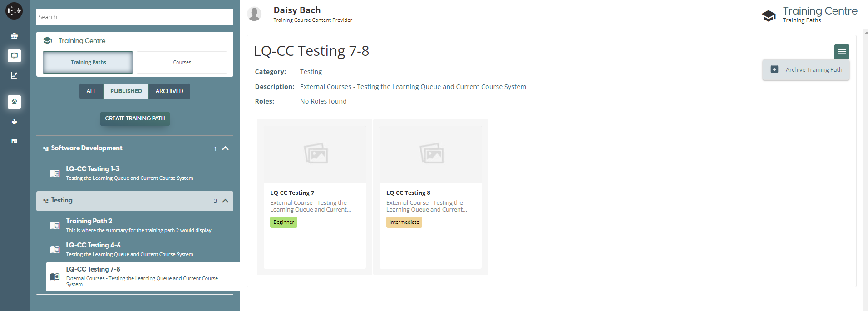Open the checklist icon in the sidebar
This screenshot has width=868, height=311.
click(x=15, y=141)
